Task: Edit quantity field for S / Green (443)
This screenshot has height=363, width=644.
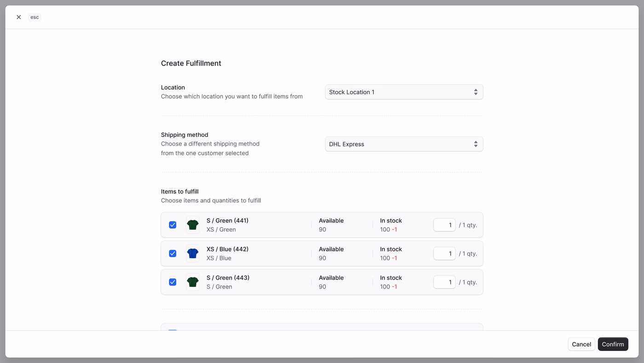Action: coord(444,282)
